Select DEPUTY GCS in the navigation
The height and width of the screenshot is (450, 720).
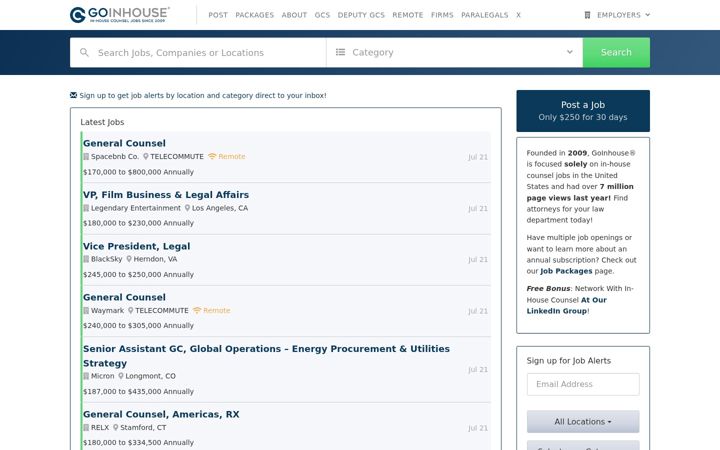click(x=361, y=15)
